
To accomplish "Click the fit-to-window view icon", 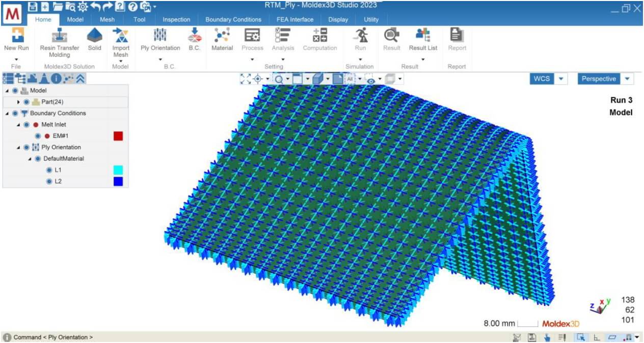I will pos(246,79).
